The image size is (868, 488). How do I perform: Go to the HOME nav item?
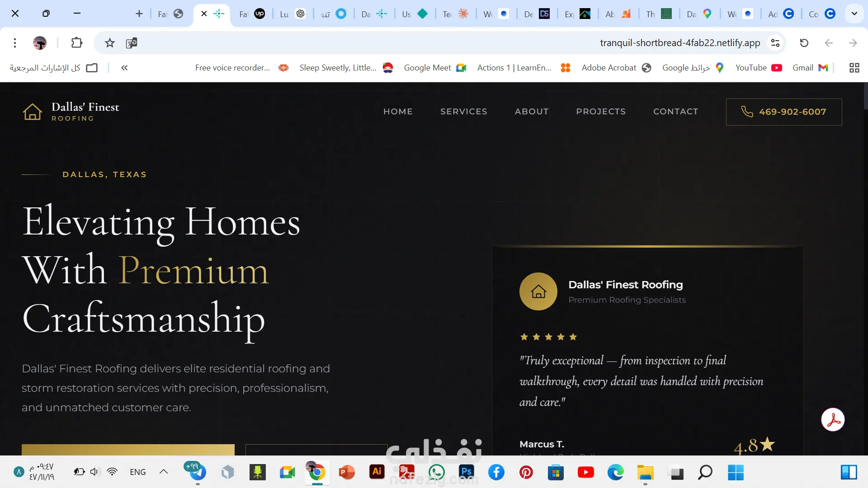point(398,112)
